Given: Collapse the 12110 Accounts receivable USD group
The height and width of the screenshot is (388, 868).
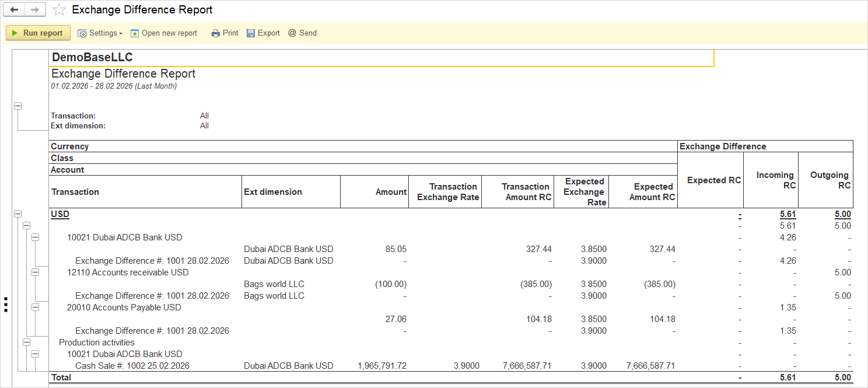Looking at the screenshot, I should pyautogui.click(x=35, y=272).
